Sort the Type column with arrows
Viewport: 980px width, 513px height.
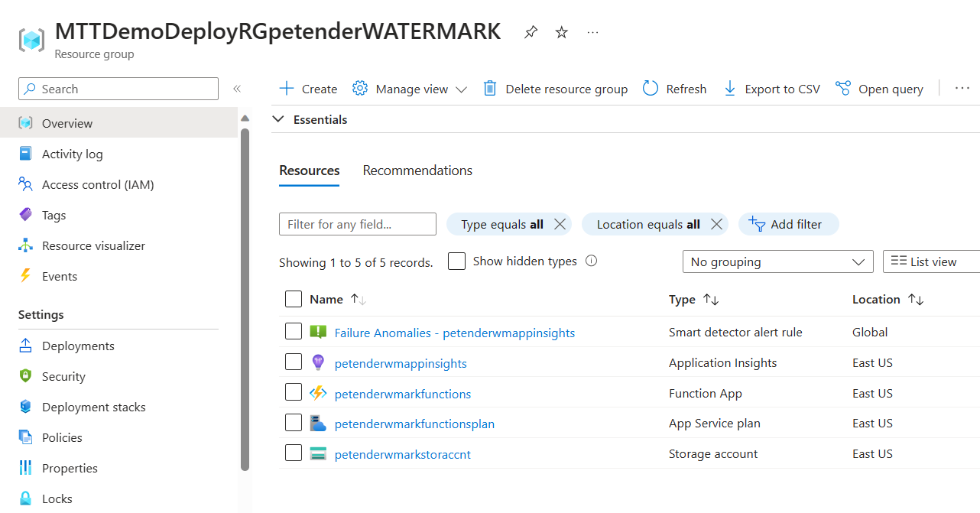click(711, 300)
